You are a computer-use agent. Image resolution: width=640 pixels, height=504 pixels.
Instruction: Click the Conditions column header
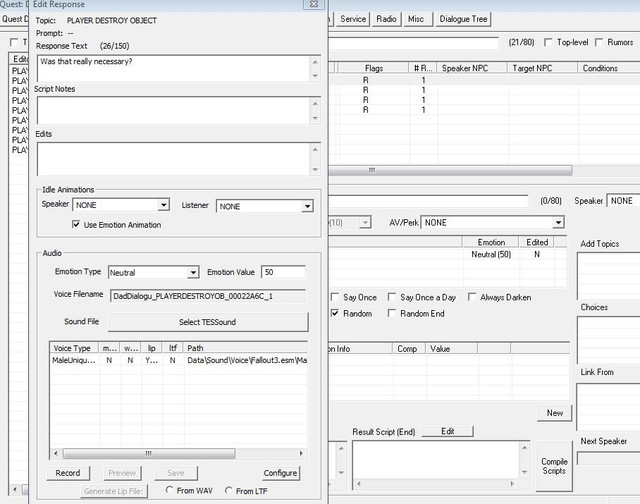click(609, 68)
